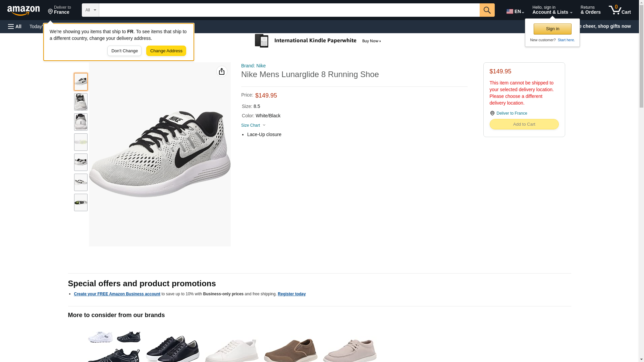Open the Register today link
The width and height of the screenshot is (644, 362).
click(x=291, y=294)
